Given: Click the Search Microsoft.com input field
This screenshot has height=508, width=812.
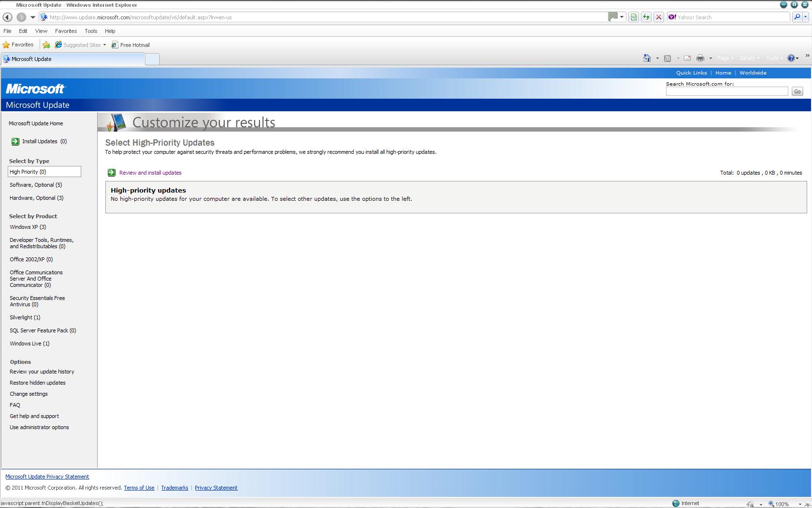Looking at the screenshot, I should click(x=727, y=91).
